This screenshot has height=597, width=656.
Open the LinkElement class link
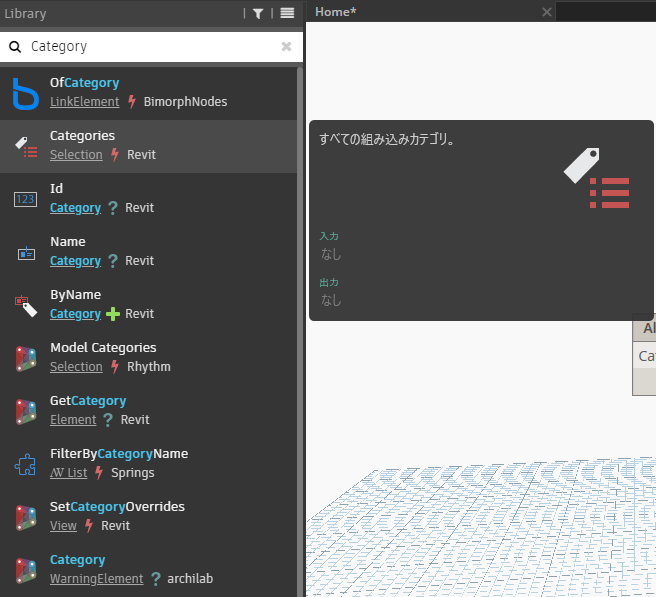pos(85,102)
